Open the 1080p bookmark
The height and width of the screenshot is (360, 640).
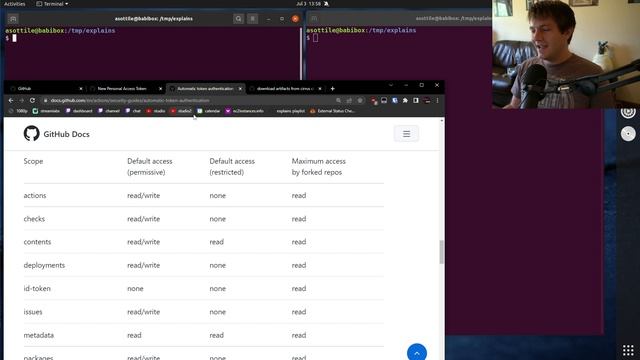tap(18, 111)
